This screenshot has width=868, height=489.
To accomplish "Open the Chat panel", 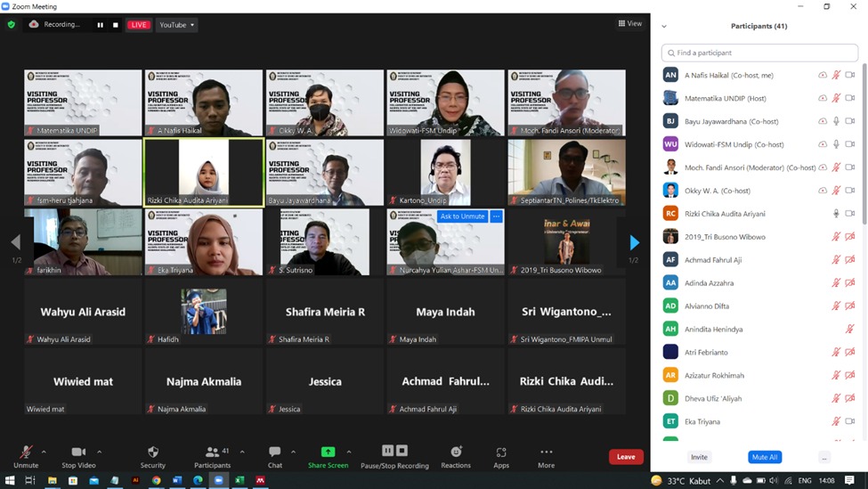I will (275, 452).
